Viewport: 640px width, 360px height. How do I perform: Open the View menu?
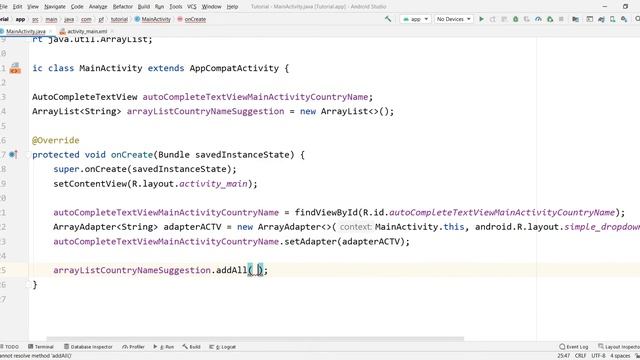tap(33, 7)
